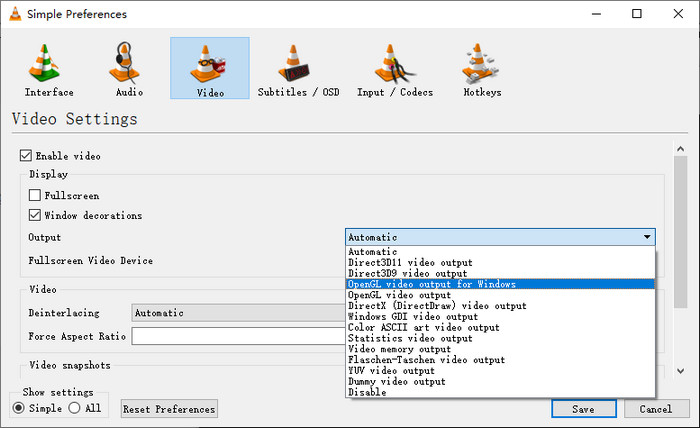This screenshot has width=700, height=428.
Task: Click the VLC cone title bar icon
Action: coord(15,14)
